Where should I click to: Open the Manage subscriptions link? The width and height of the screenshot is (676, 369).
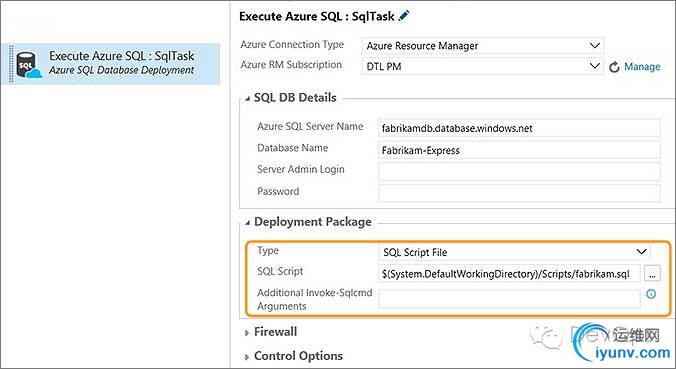pyautogui.click(x=642, y=67)
